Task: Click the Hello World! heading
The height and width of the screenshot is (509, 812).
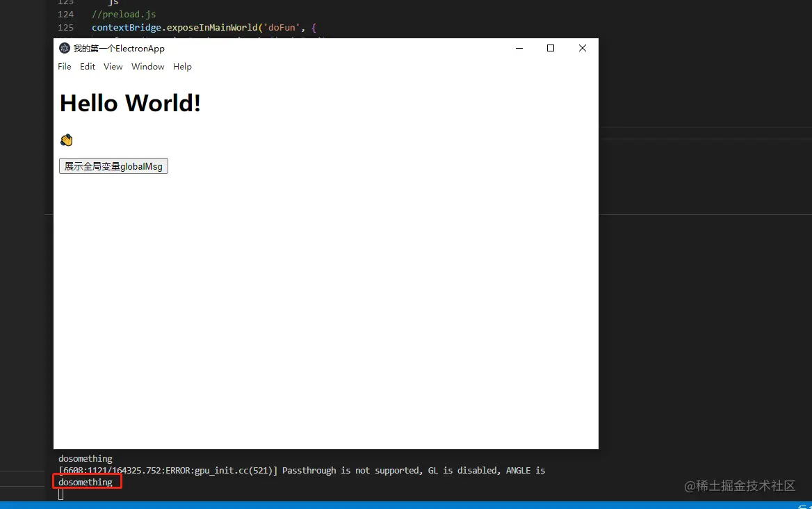Action: [x=130, y=103]
